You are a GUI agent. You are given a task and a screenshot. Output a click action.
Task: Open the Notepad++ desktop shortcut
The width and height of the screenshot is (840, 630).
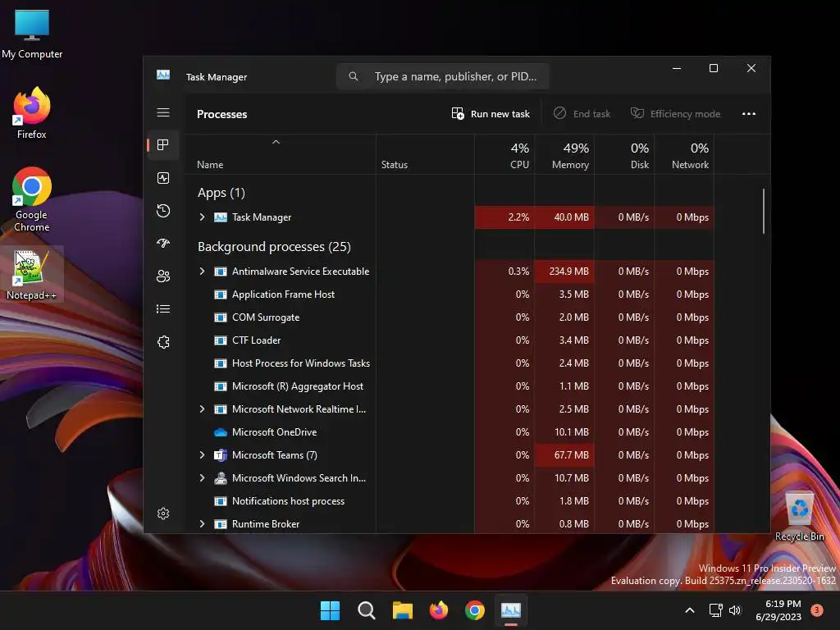point(32,274)
